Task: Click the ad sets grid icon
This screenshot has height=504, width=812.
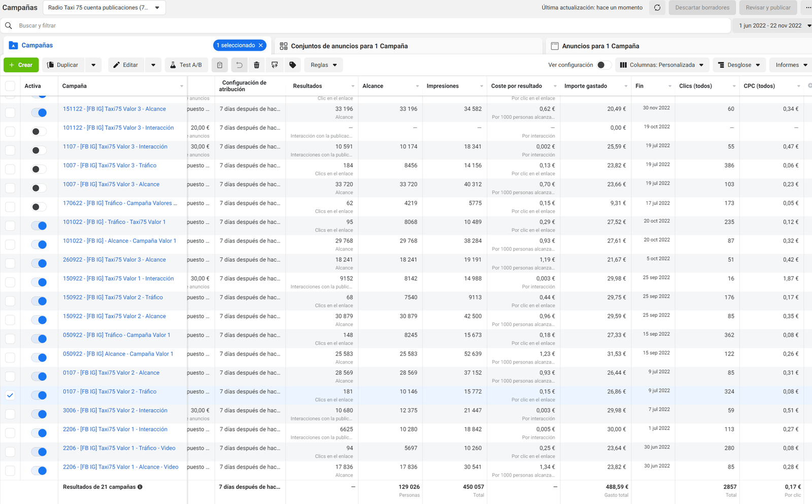Action: point(284,46)
